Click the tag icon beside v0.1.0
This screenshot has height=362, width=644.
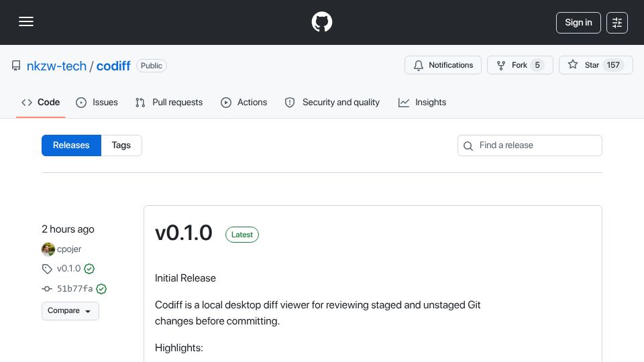click(47, 269)
